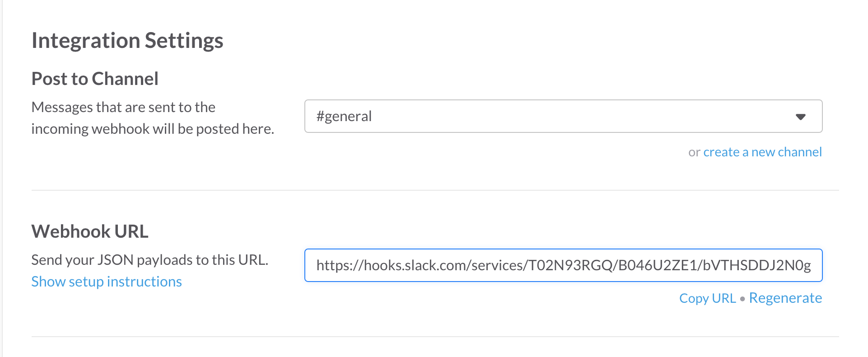Click Send your JSON payloads text
Image resolution: width=868 pixels, height=357 pixels.
tap(149, 260)
